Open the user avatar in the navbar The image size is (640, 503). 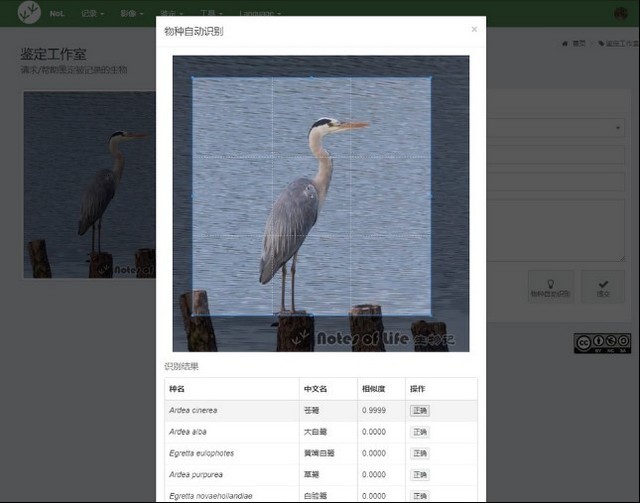(x=621, y=13)
